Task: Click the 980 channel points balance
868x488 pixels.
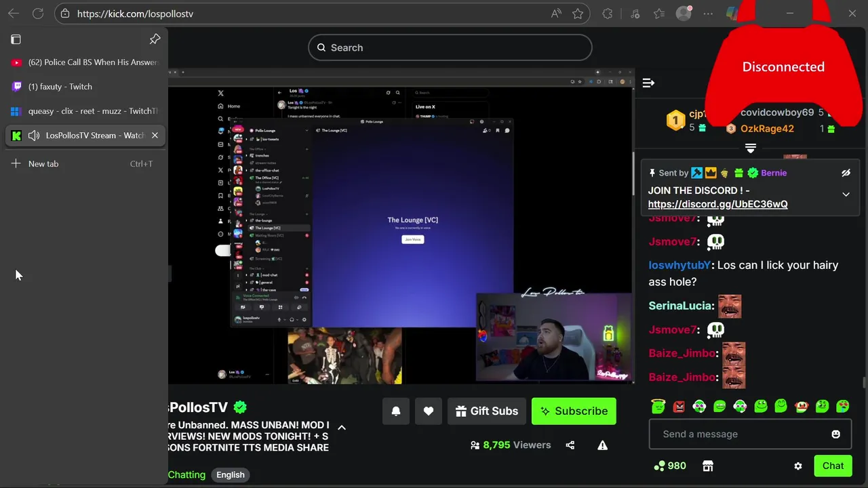Action: [669, 466]
